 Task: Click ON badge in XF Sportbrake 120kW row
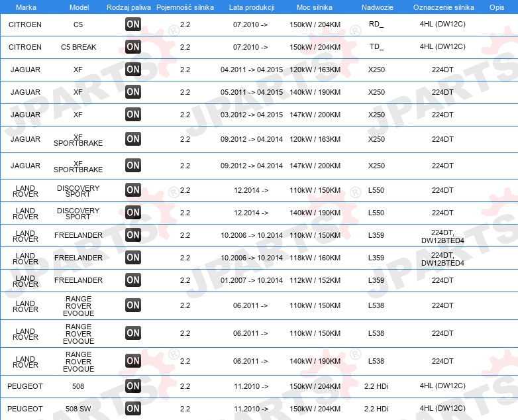133,138
